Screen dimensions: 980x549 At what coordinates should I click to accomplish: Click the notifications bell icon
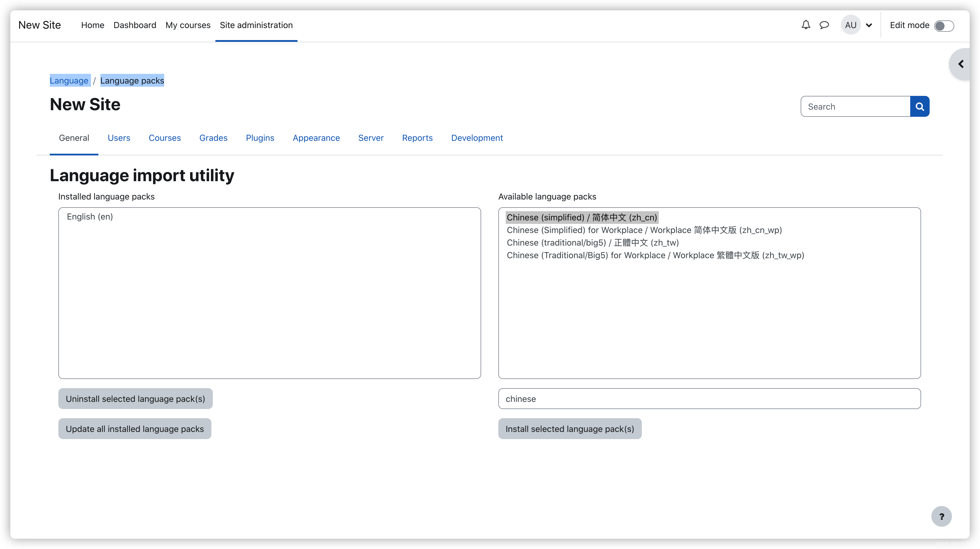806,25
